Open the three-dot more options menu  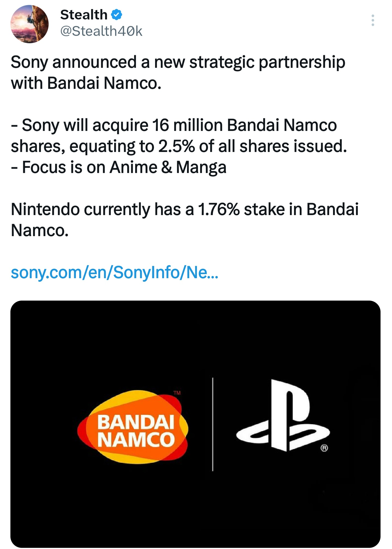pyautogui.click(x=373, y=20)
